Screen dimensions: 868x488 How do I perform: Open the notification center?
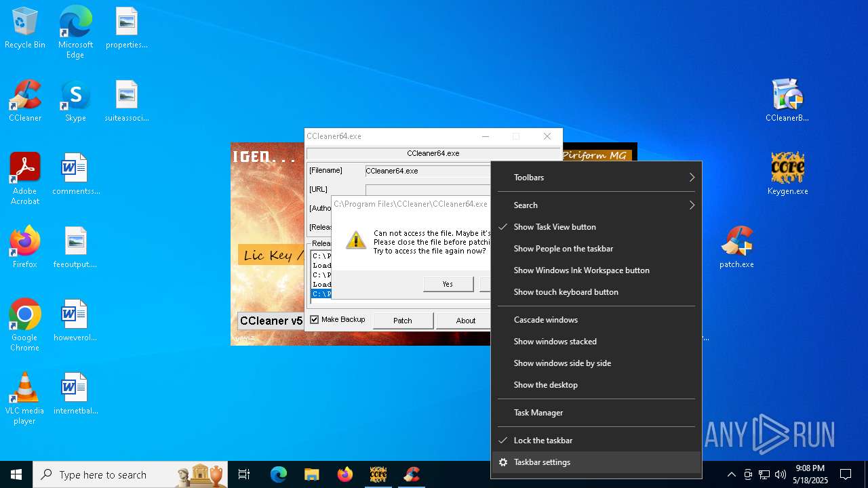point(846,474)
